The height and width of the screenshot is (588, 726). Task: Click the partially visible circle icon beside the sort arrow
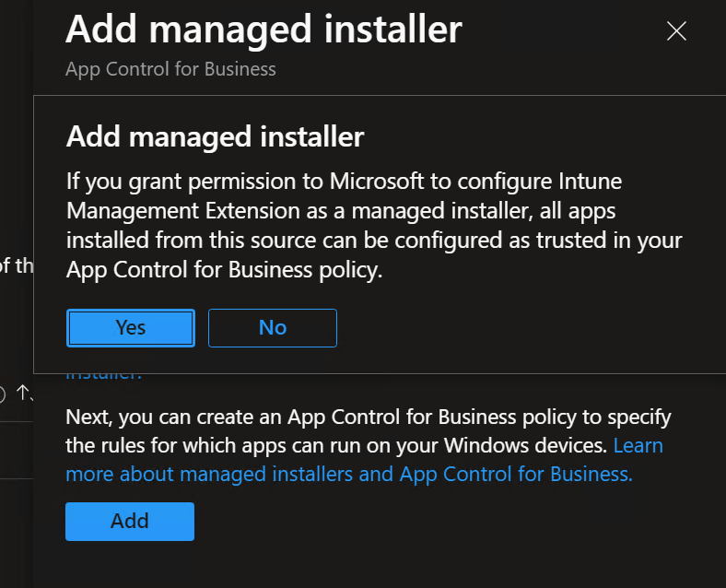click(3, 394)
